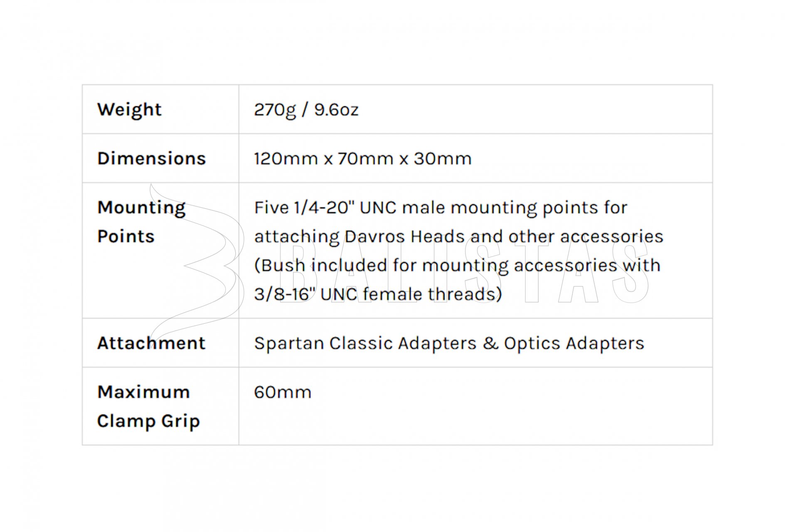
Task: Click the word Points in the label column
Action: 126,236
